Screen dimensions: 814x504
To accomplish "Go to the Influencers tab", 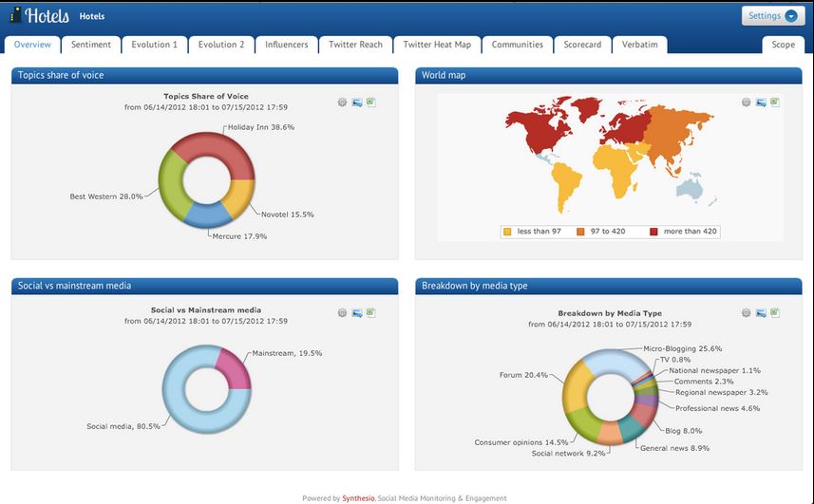I will [286, 45].
